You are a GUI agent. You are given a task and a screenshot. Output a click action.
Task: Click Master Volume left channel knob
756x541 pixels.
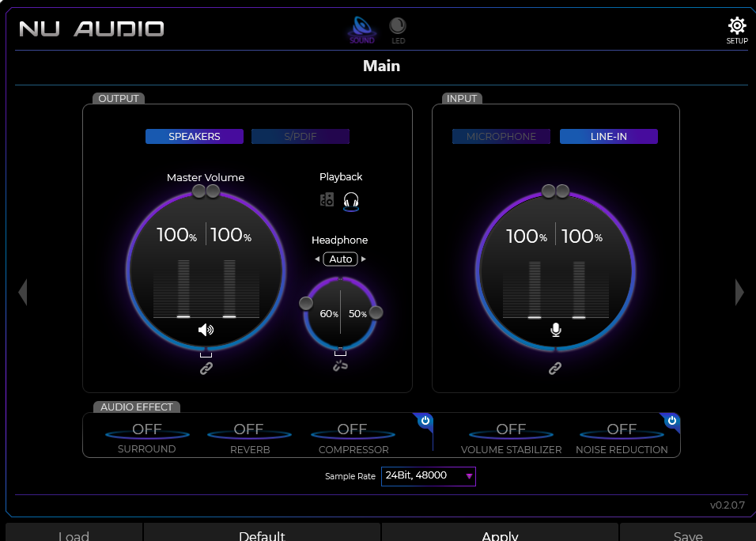point(198,191)
